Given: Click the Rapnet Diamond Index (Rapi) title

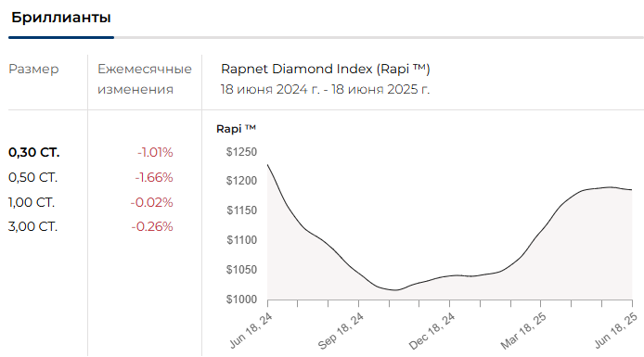Looking at the screenshot, I should [x=326, y=69].
